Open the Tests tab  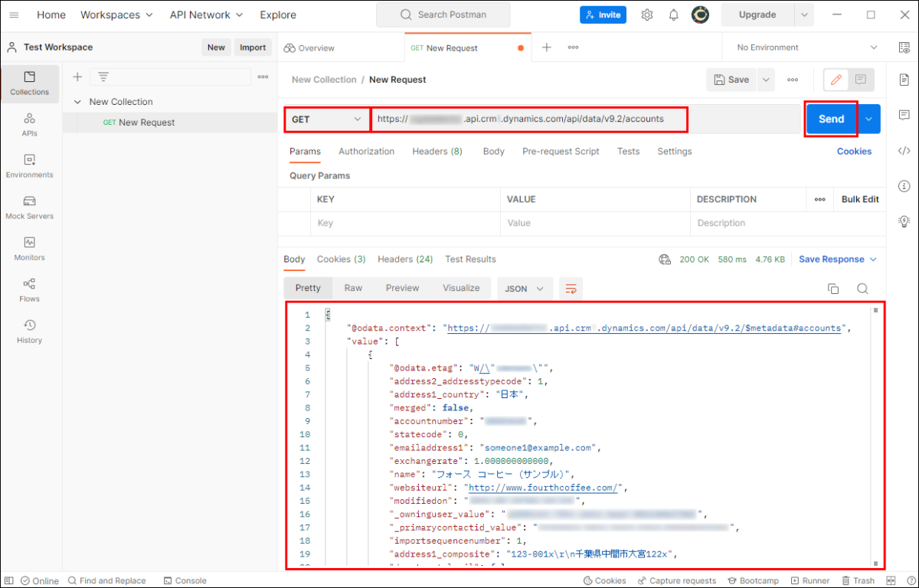tap(629, 152)
